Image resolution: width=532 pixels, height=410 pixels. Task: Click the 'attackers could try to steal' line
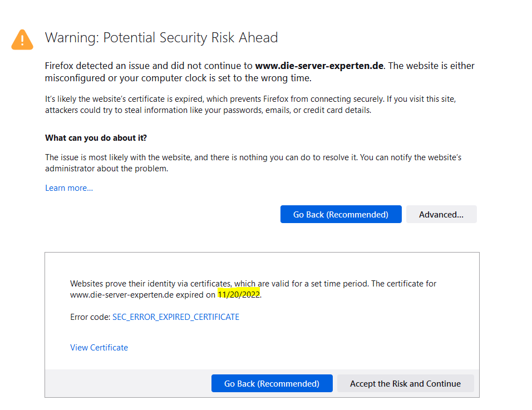167,110
